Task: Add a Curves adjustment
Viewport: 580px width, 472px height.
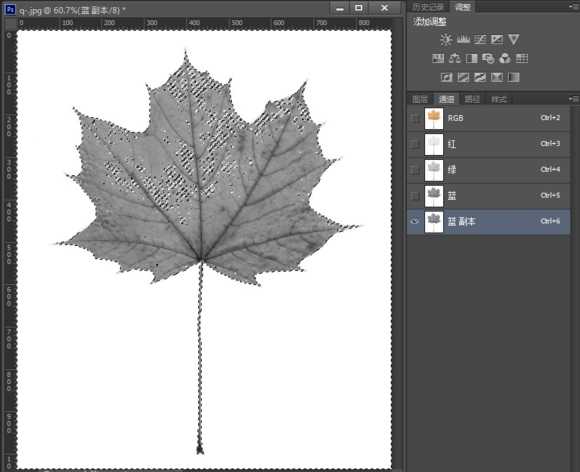Action: pyautogui.click(x=480, y=39)
